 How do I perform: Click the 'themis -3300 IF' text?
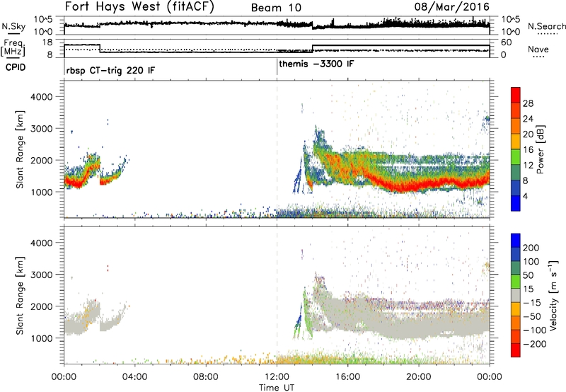click(316, 64)
